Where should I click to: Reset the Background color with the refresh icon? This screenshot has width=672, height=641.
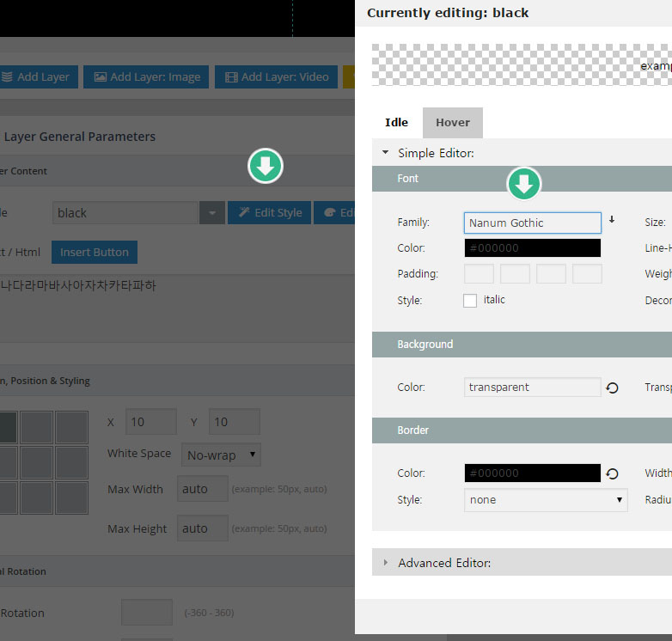(612, 388)
